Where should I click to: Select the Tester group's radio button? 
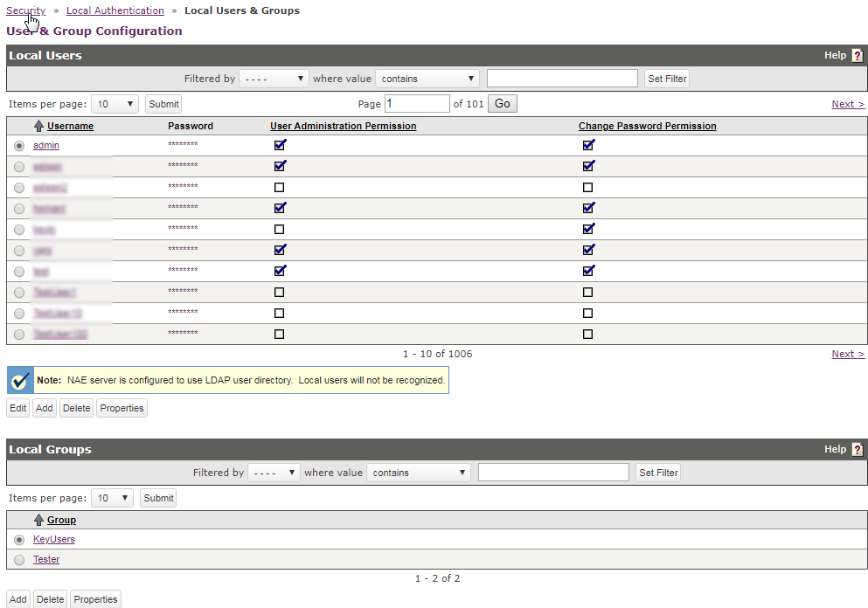click(x=18, y=558)
